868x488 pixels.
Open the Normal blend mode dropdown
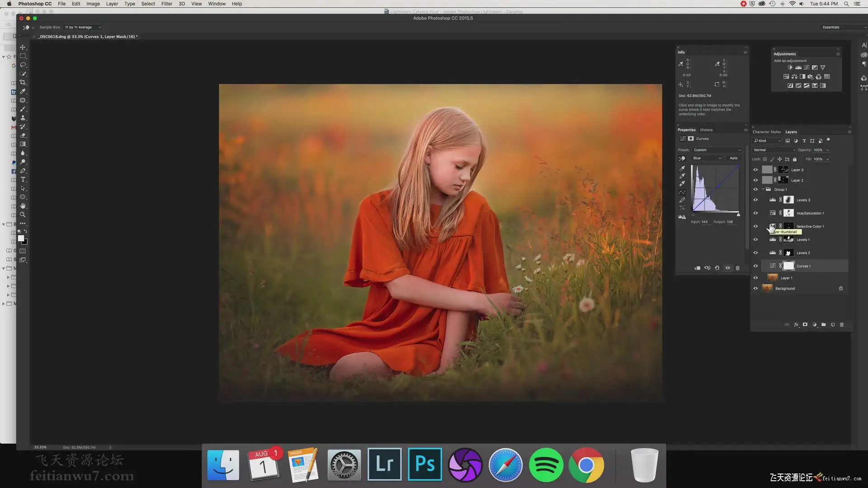pyautogui.click(x=774, y=150)
